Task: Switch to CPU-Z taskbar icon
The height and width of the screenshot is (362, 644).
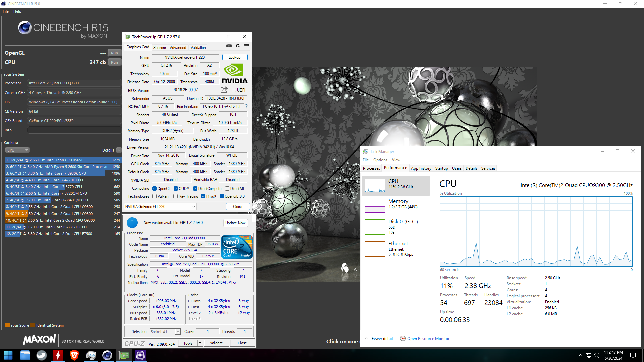Action: click(x=140, y=355)
